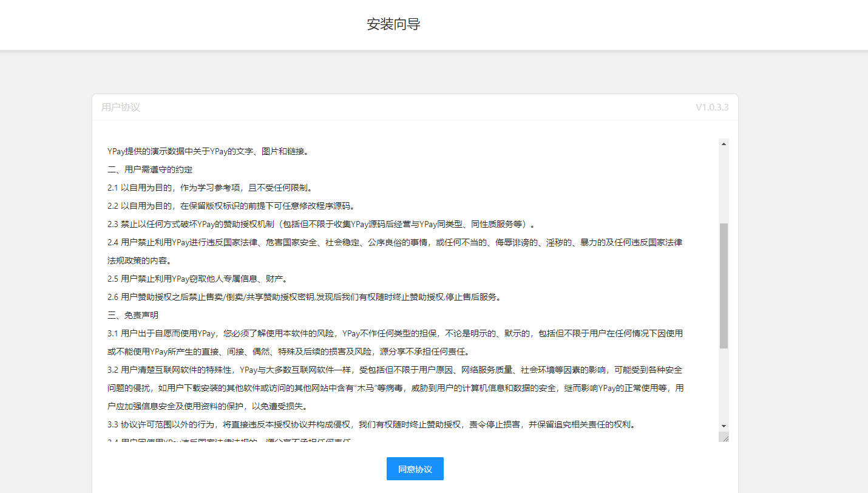Click clause 2.3 about YPay sponsorship authorization
This screenshot has height=493, width=868.
point(321,224)
